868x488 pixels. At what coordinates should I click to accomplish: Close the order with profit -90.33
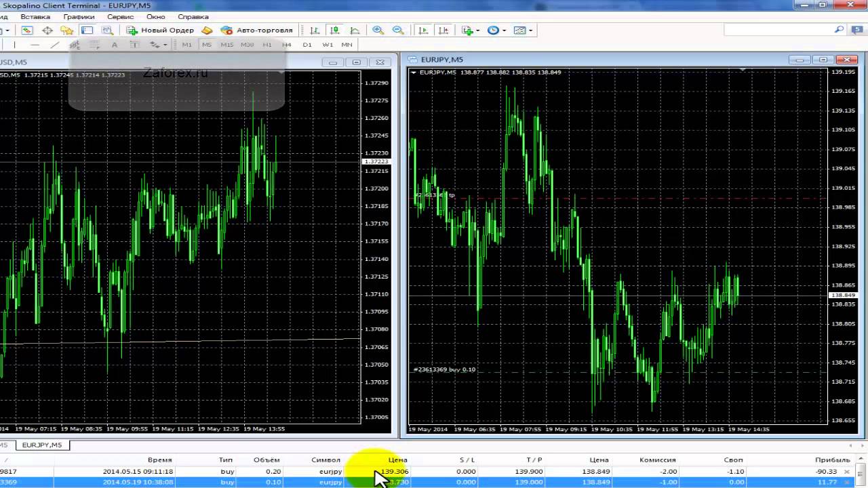846,471
